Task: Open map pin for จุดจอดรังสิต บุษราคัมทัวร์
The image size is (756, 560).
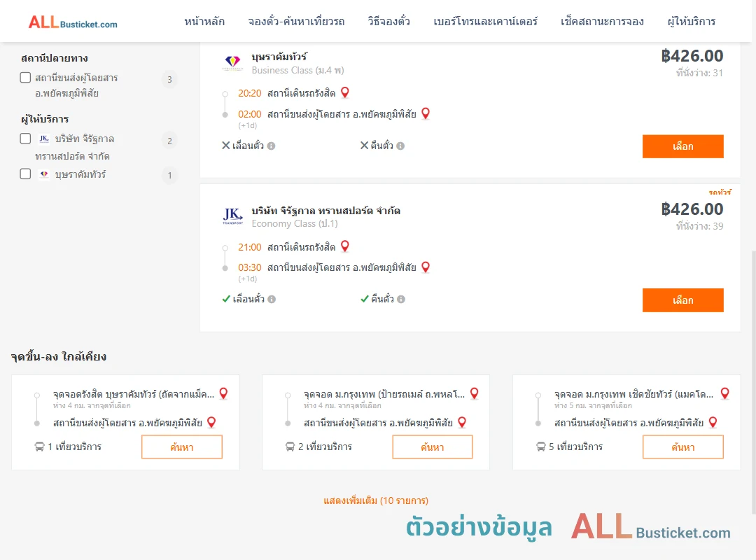Action: pos(223,393)
